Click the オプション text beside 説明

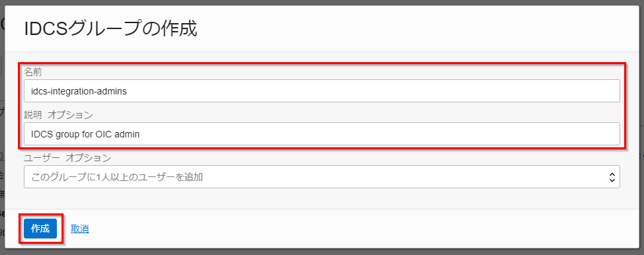70,115
